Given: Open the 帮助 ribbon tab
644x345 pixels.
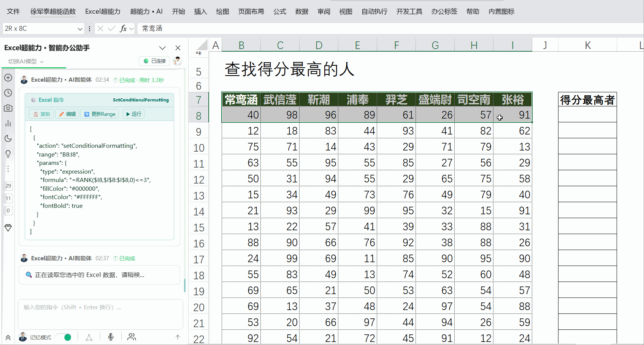Looking at the screenshot, I should pos(473,11).
